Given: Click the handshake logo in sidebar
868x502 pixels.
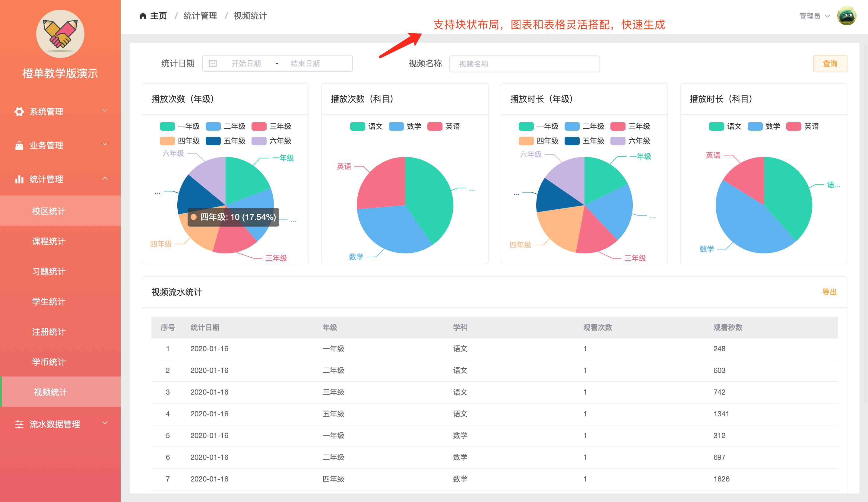Looking at the screenshot, I should pyautogui.click(x=60, y=34).
